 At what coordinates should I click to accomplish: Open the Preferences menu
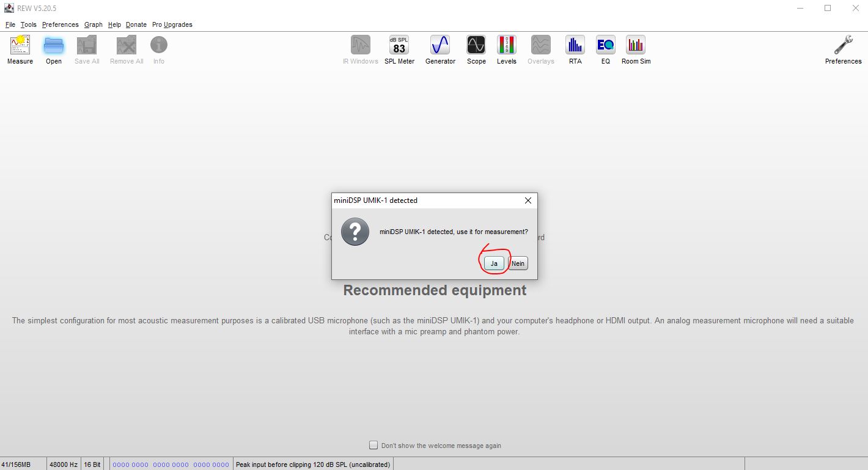point(61,24)
